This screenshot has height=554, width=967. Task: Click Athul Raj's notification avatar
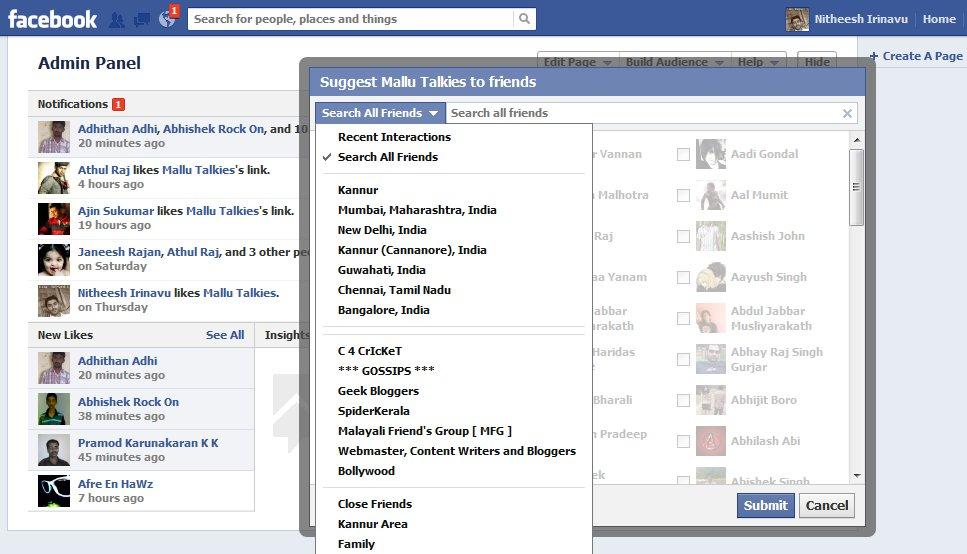click(x=54, y=178)
